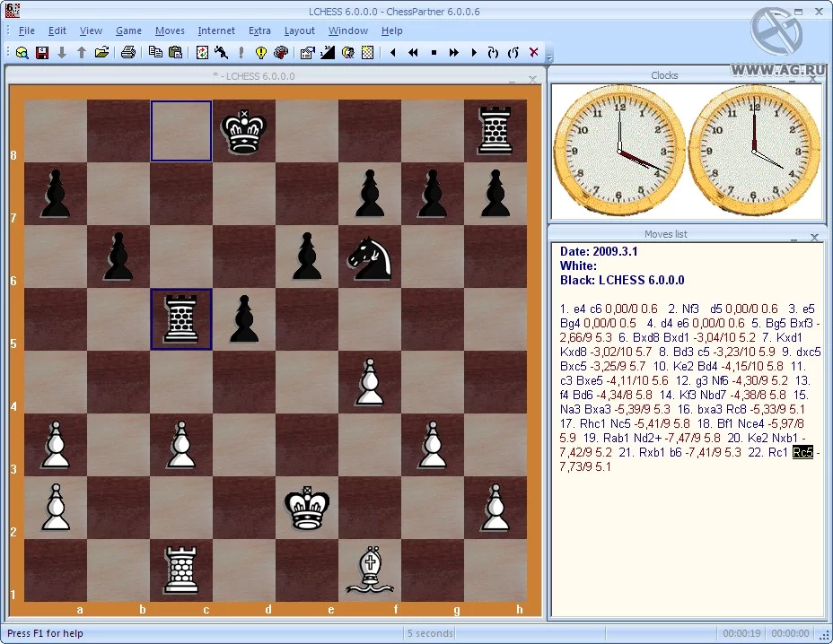Select the black rook on c5
This screenshot has height=644, width=833.
click(181, 319)
